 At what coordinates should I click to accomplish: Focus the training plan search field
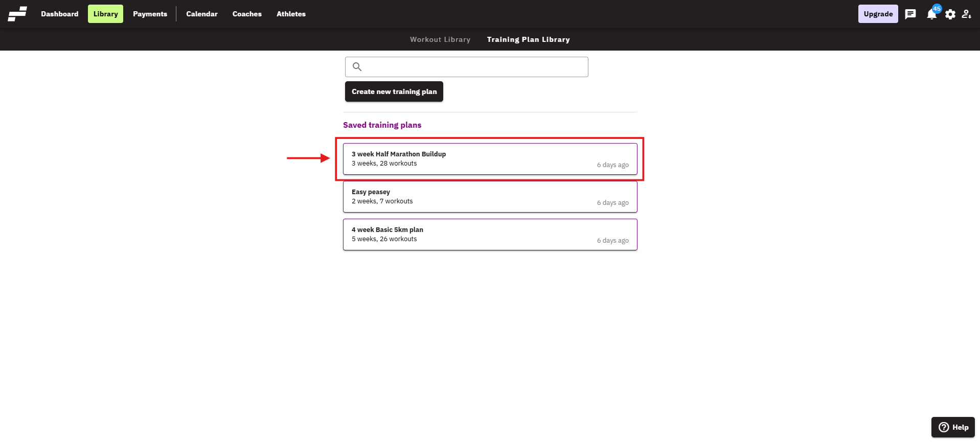[x=466, y=67]
